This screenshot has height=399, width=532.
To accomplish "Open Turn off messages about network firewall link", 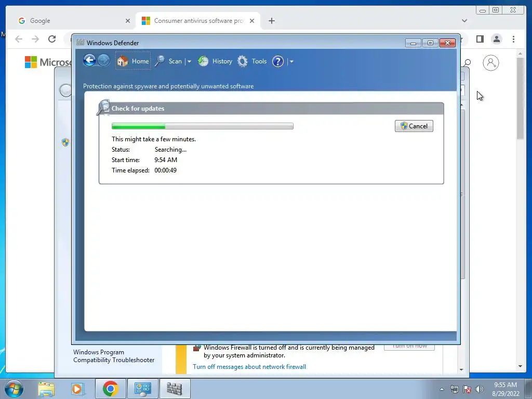I will (249, 367).
